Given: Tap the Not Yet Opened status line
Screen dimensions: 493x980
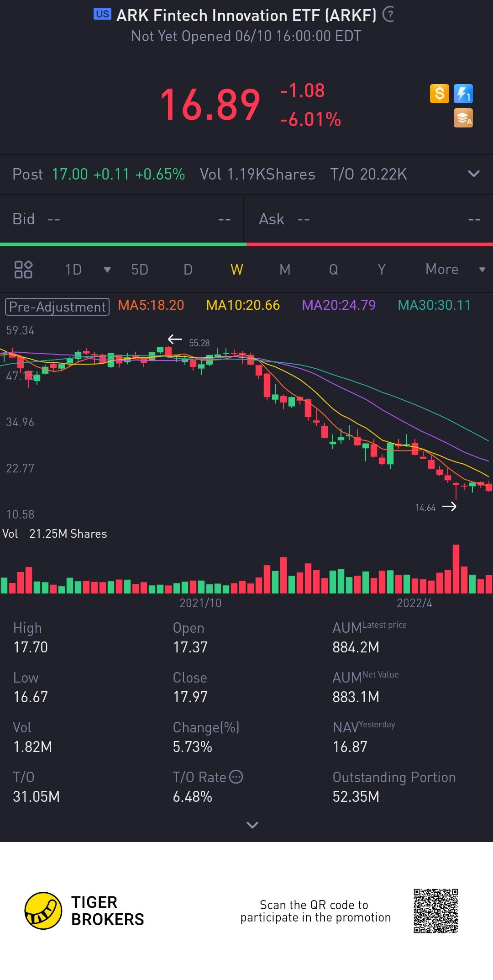Looking at the screenshot, I should 246,36.
